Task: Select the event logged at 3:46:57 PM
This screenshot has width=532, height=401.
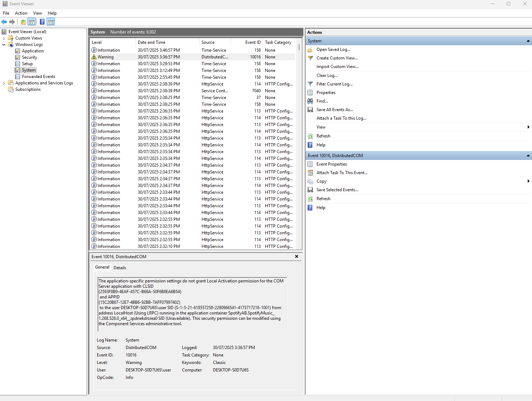Action: [192, 50]
